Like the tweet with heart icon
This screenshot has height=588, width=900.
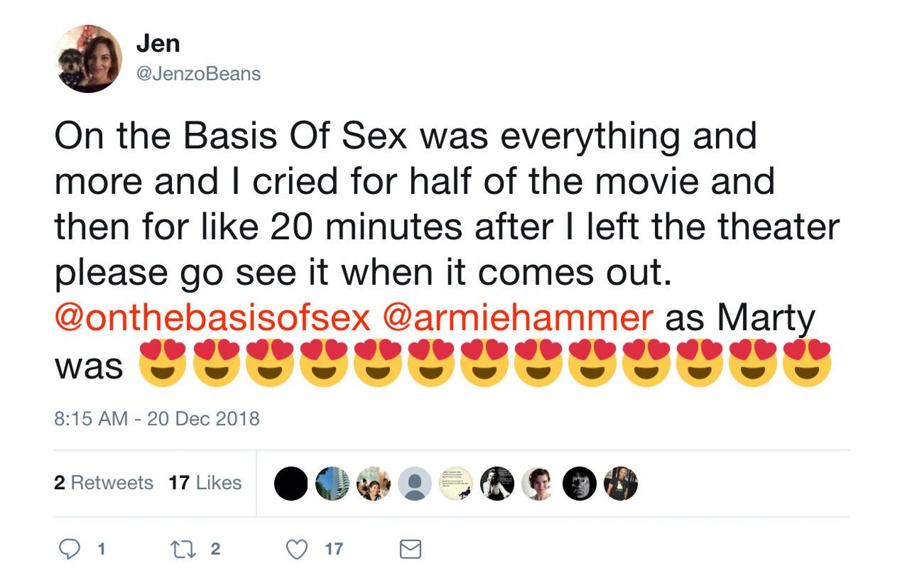[x=297, y=549]
